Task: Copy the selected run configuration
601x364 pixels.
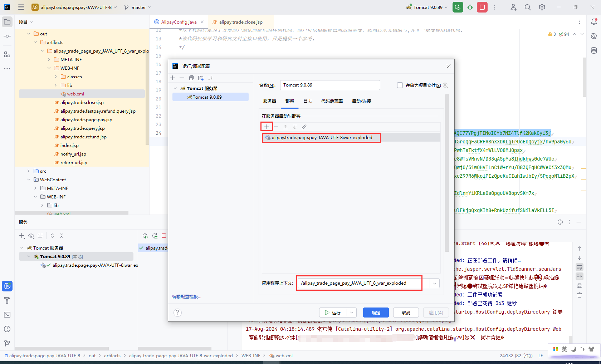Action: pyautogui.click(x=191, y=78)
